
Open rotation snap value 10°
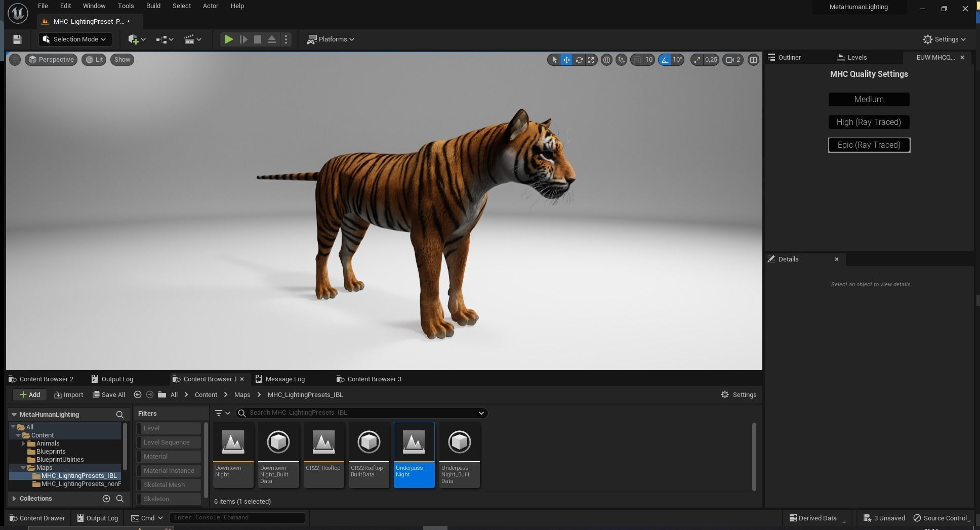click(678, 60)
